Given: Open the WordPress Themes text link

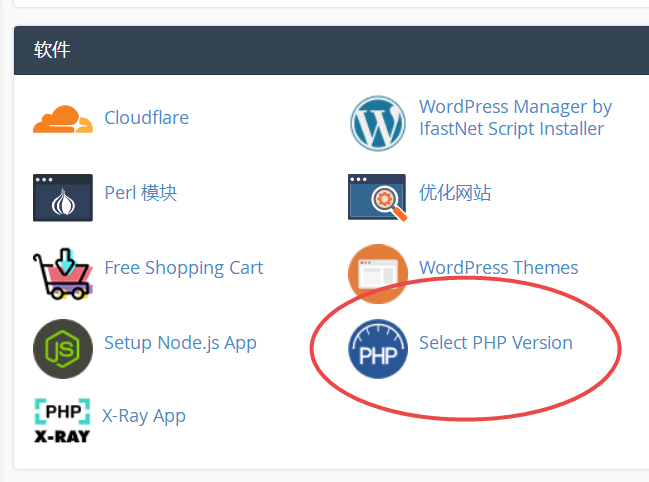Looking at the screenshot, I should coord(498,268).
